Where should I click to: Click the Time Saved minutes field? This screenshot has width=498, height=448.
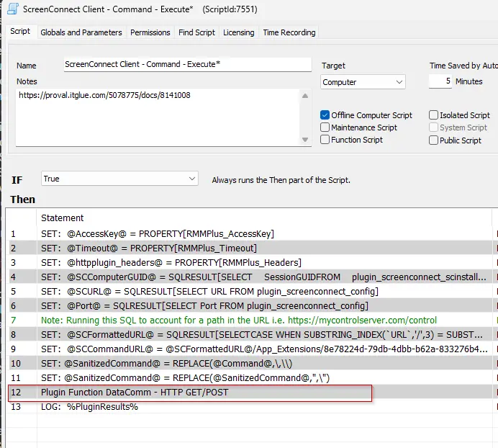click(x=440, y=81)
